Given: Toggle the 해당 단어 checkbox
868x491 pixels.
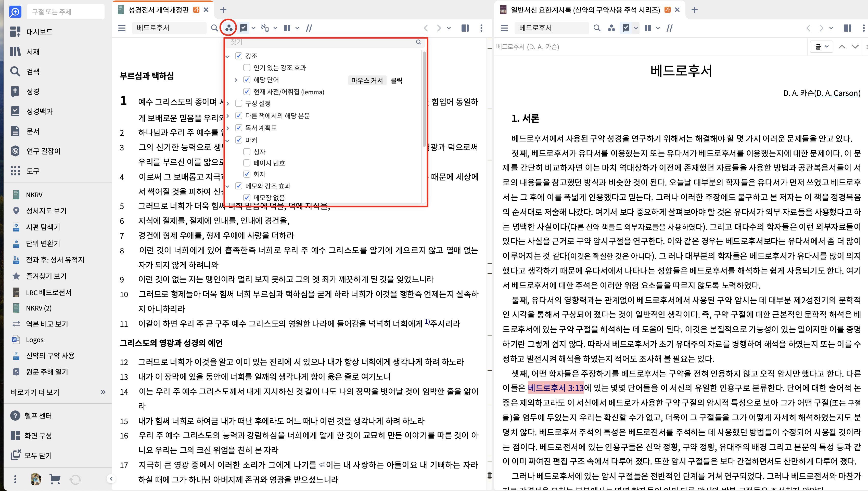Looking at the screenshot, I should 247,80.
